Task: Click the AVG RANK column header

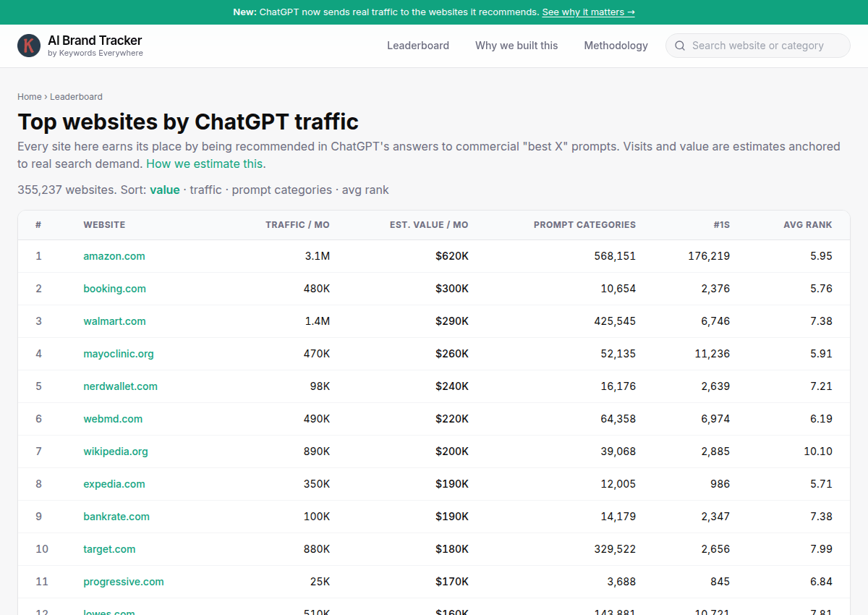Action: click(x=808, y=225)
